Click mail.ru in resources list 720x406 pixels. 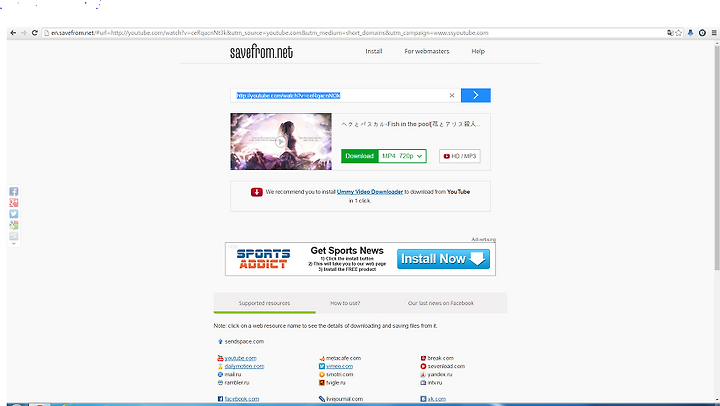[233, 375]
